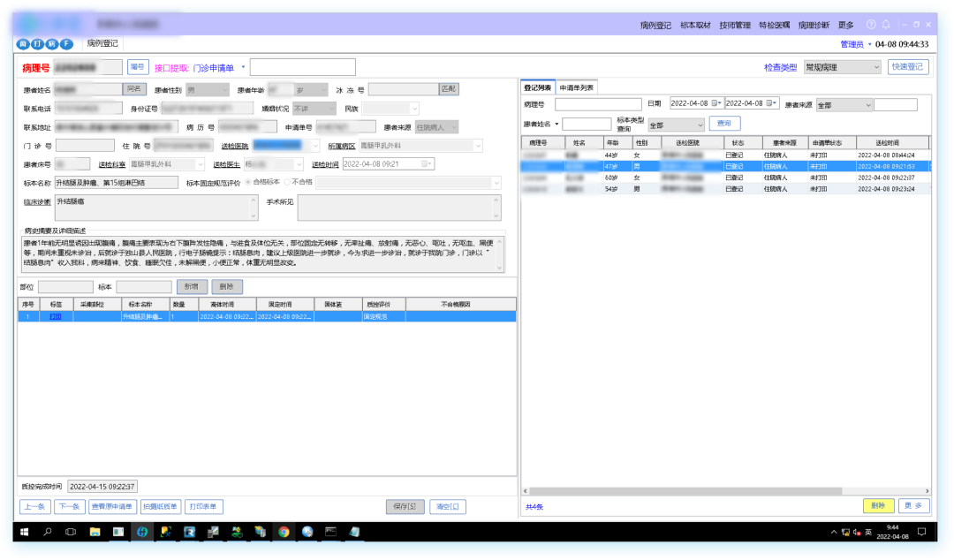Click the round blue '打' toolbar icon
954x560 pixels.
(x=38, y=44)
